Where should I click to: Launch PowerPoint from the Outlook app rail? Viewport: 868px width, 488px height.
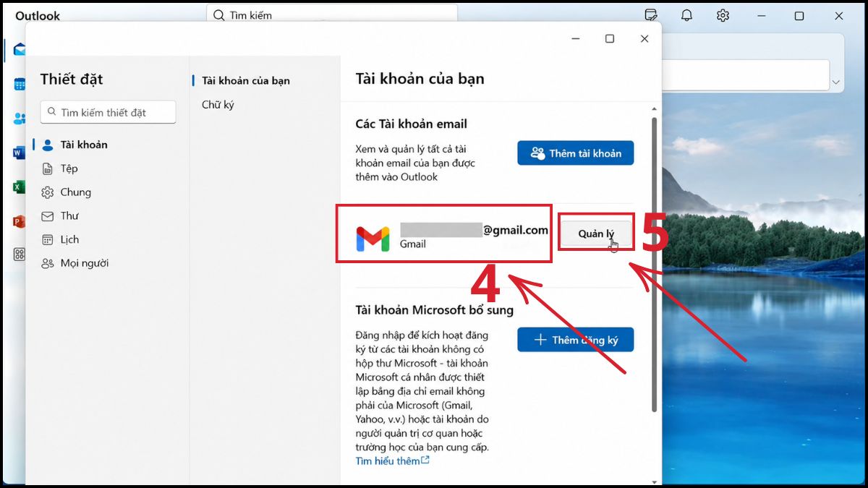[20, 221]
